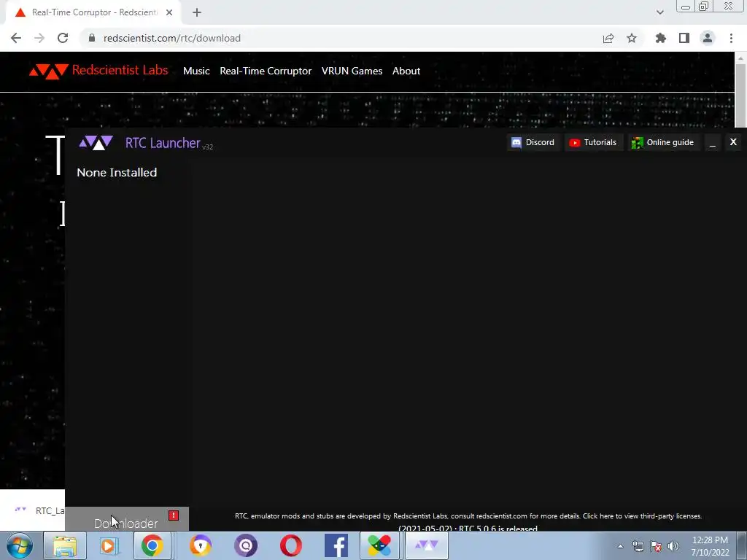This screenshot has height=560, width=747.
Task: Go back in Chrome
Action: pos(16,38)
